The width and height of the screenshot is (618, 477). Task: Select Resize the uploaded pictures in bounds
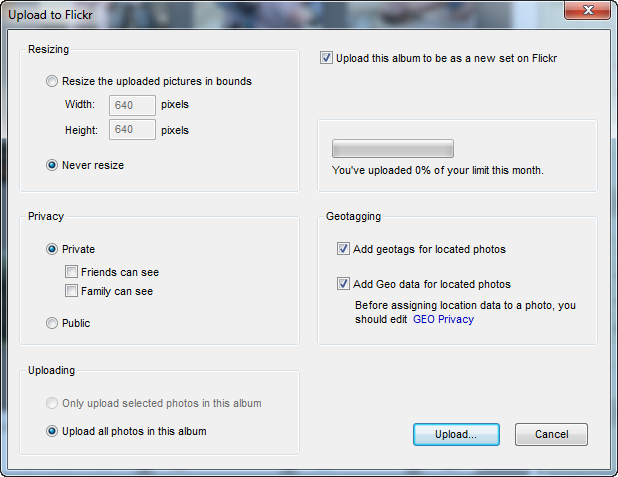[x=52, y=82]
